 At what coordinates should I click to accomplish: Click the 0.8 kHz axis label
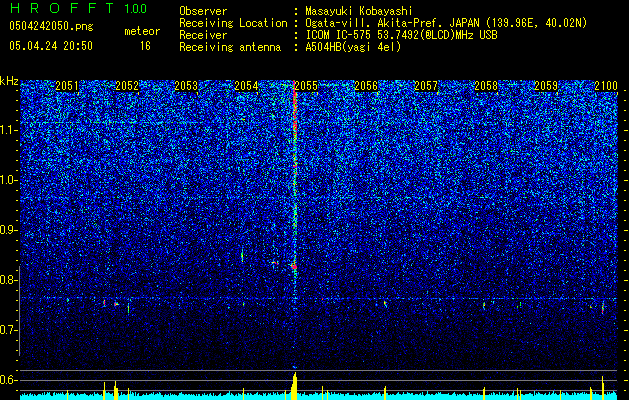[9, 280]
